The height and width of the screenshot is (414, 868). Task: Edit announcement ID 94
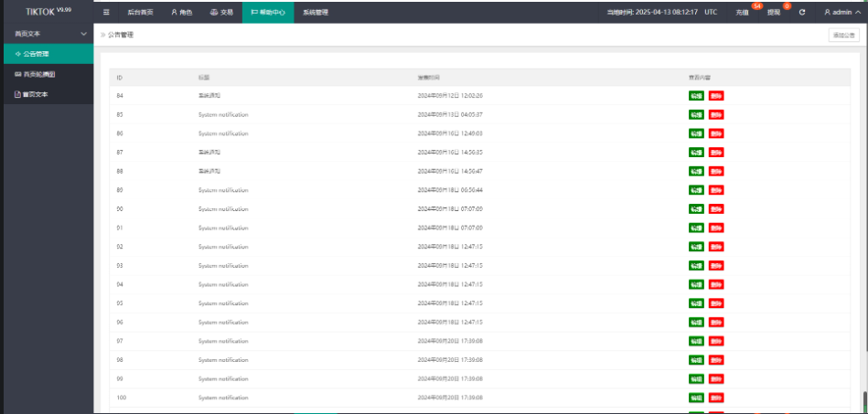pos(696,284)
